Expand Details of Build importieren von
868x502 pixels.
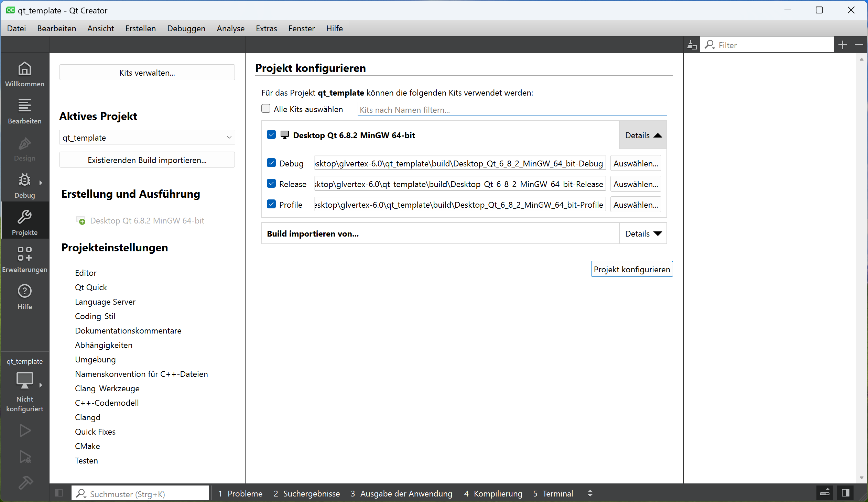pos(643,233)
